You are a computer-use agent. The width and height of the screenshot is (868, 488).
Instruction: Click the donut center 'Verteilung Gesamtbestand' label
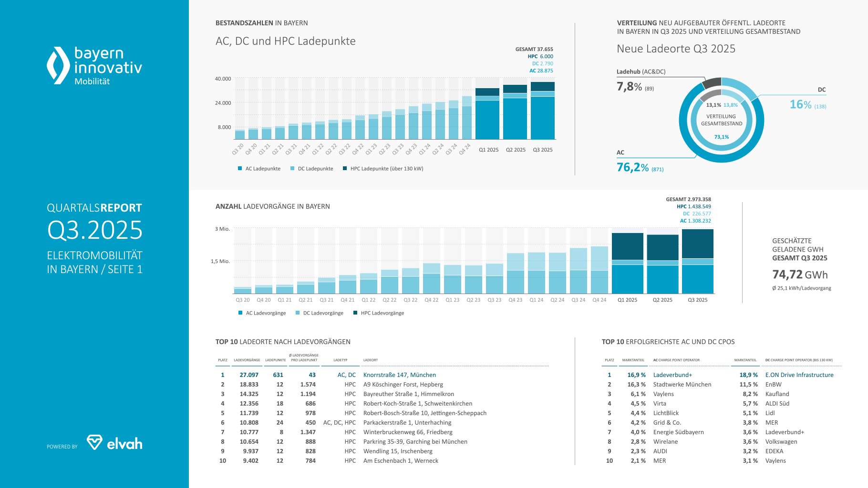coord(721,120)
